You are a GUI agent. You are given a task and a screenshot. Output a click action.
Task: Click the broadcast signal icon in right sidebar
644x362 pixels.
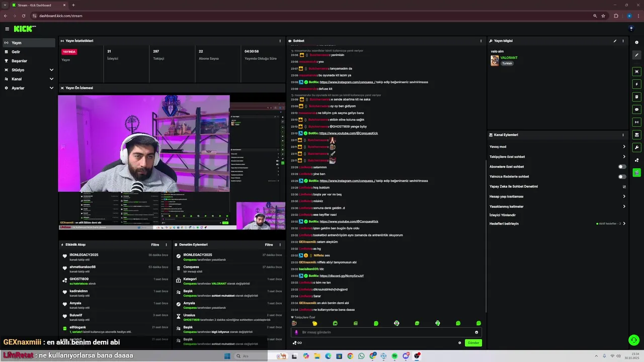click(x=637, y=122)
